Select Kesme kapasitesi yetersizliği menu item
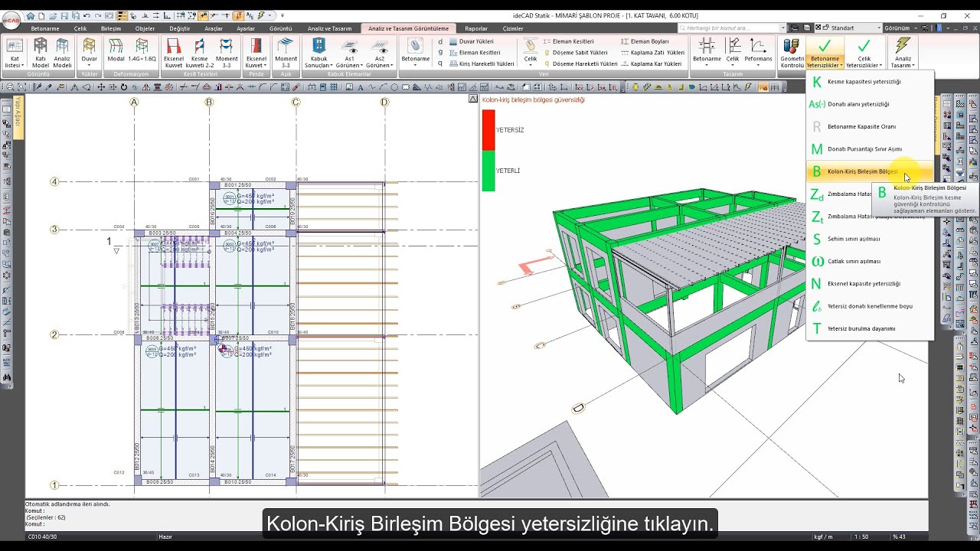The width and height of the screenshot is (980, 551). click(870, 82)
